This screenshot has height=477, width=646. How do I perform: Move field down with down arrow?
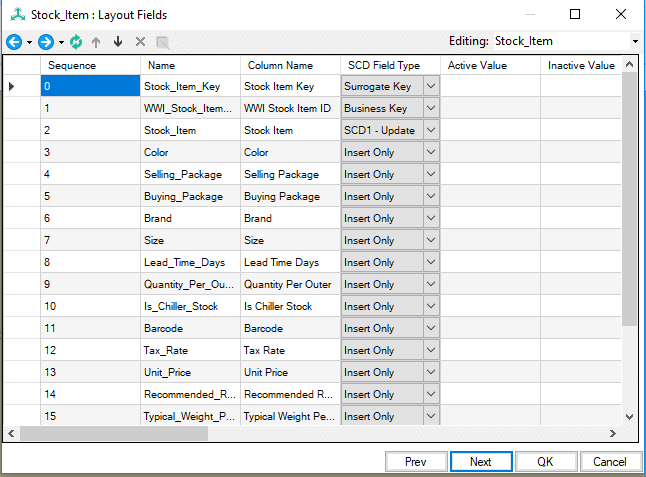(x=118, y=42)
